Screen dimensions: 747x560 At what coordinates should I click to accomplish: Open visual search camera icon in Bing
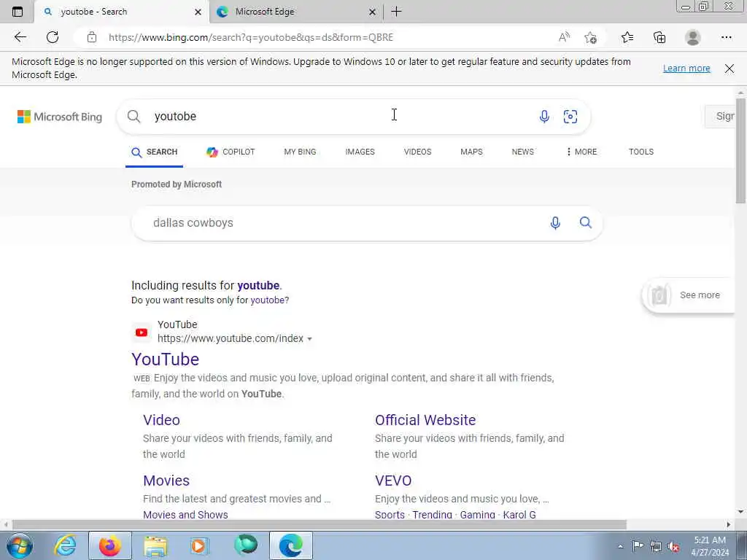[570, 116]
